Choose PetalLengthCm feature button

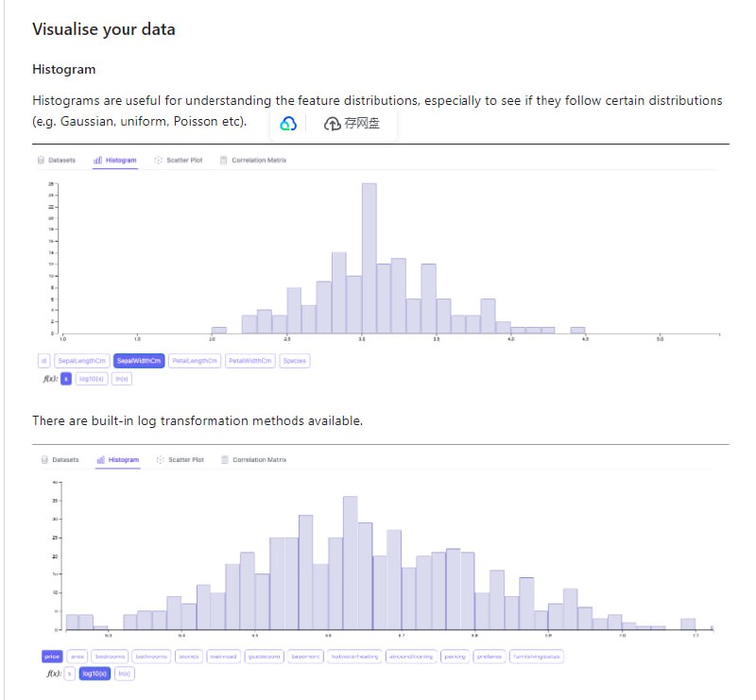(x=195, y=361)
